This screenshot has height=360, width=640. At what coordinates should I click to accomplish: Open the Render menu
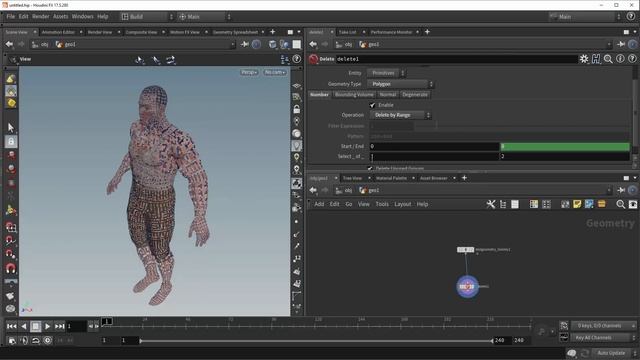tap(40, 17)
